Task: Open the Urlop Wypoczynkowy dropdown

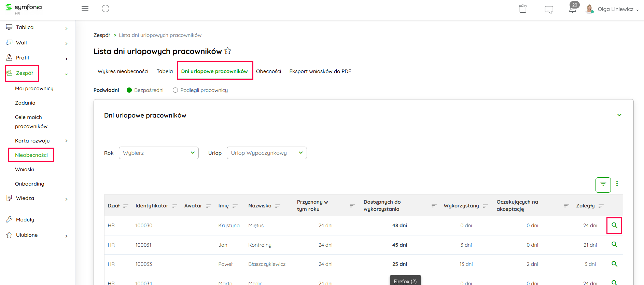Action: click(267, 153)
